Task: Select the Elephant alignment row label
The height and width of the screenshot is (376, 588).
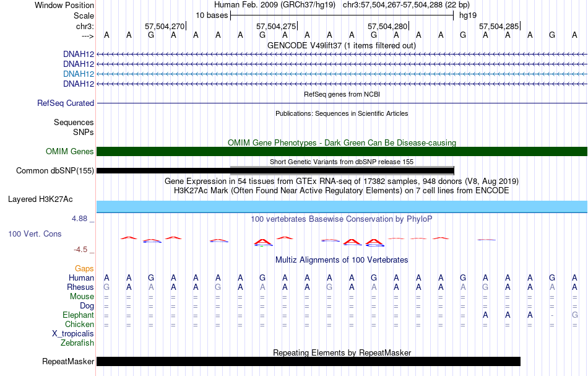Action: [78, 315]
